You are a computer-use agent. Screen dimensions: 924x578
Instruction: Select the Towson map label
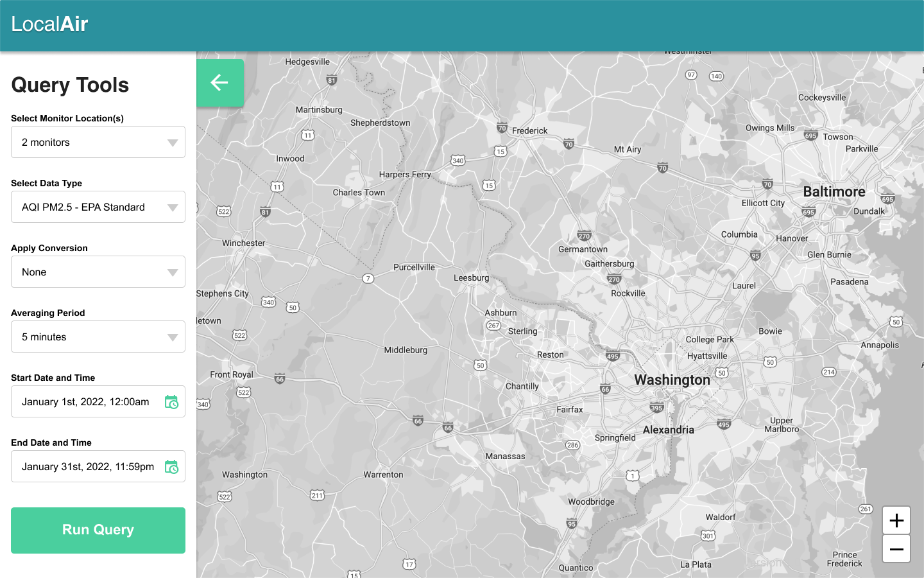[838, 137]
